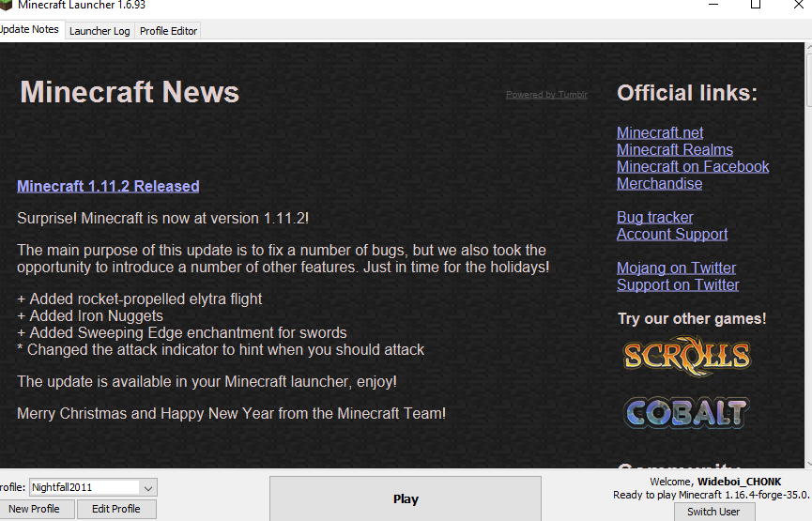Click 'The update is available' sentence
Image resolution: width=812 pixels, height=521 pixels.
tap(207, 382)
